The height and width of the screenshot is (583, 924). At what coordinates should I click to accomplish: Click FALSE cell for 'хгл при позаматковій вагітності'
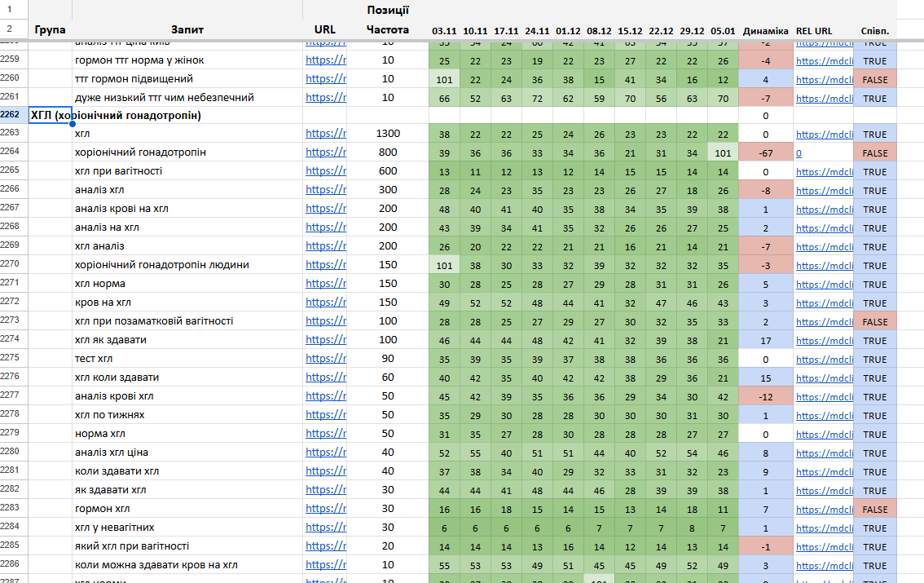pos(875,321)
